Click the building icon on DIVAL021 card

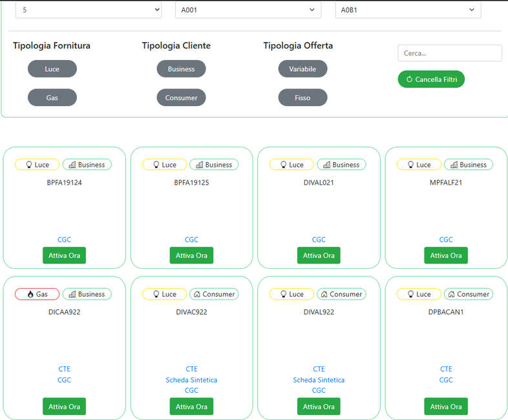[327, 165]
